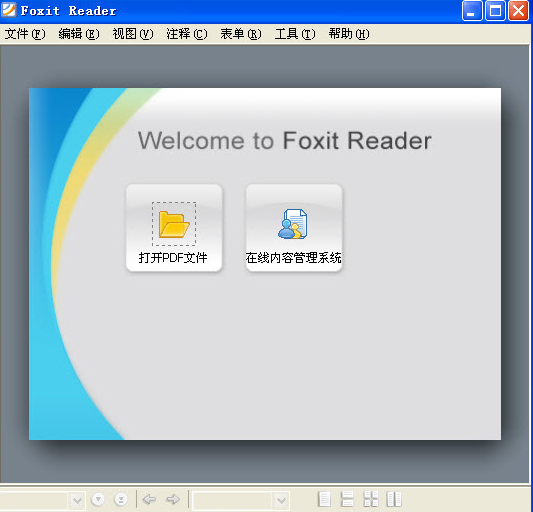Open the 视图(V) menu
The width and height of the screenshot is (533, 512).
click(x=133, y=34)
